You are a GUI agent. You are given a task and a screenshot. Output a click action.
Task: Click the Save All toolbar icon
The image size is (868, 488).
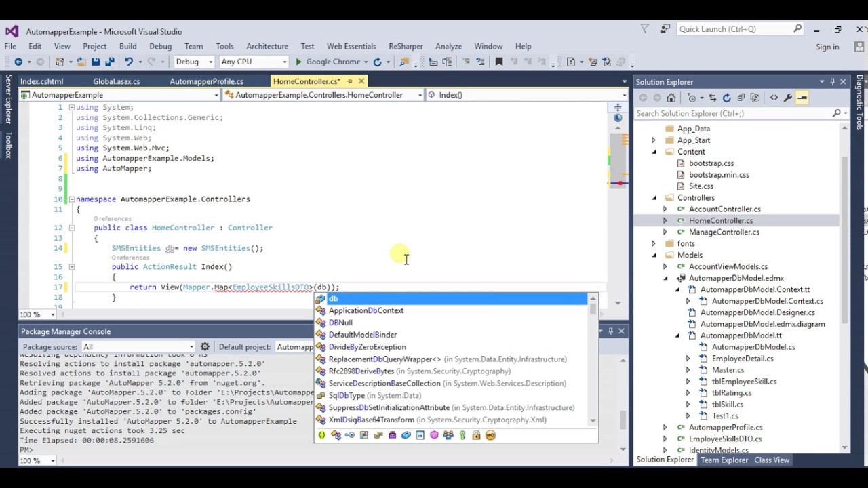point(110,62)
